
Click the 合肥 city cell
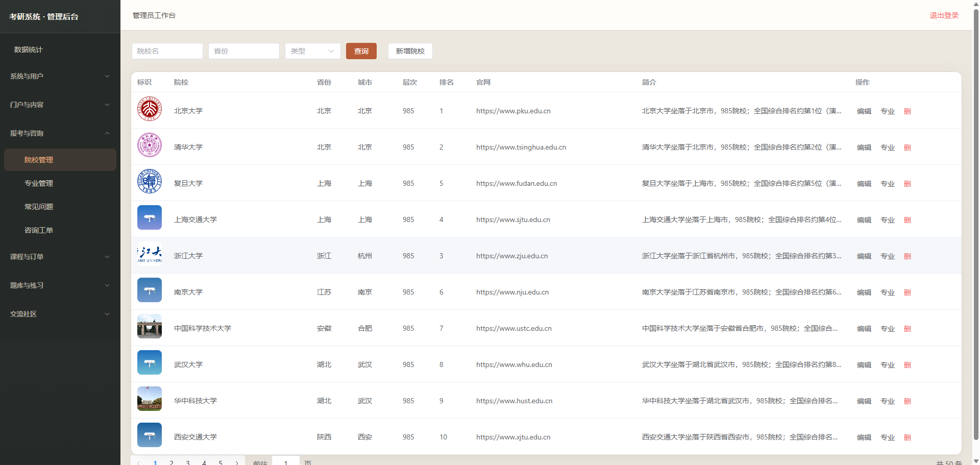click(x=365, y=328)
